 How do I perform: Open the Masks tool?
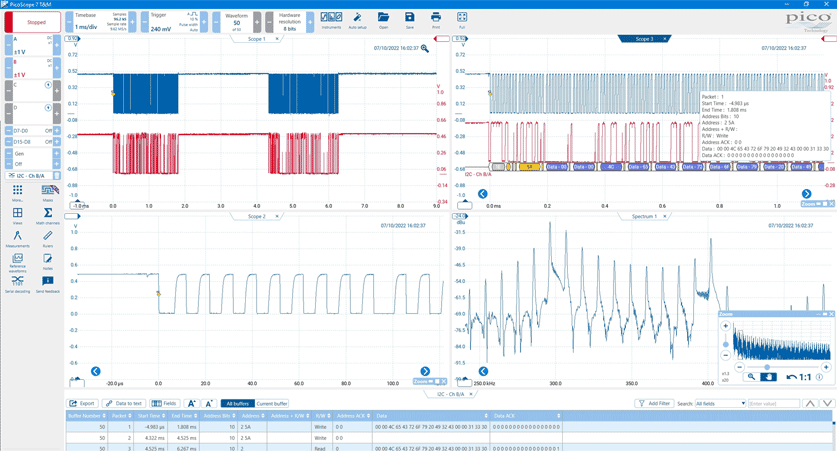47,192
